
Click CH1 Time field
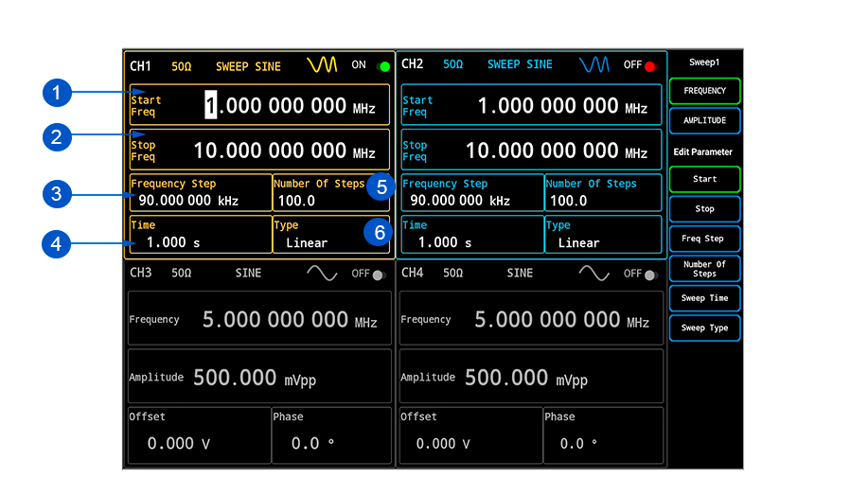coord(201,235)
